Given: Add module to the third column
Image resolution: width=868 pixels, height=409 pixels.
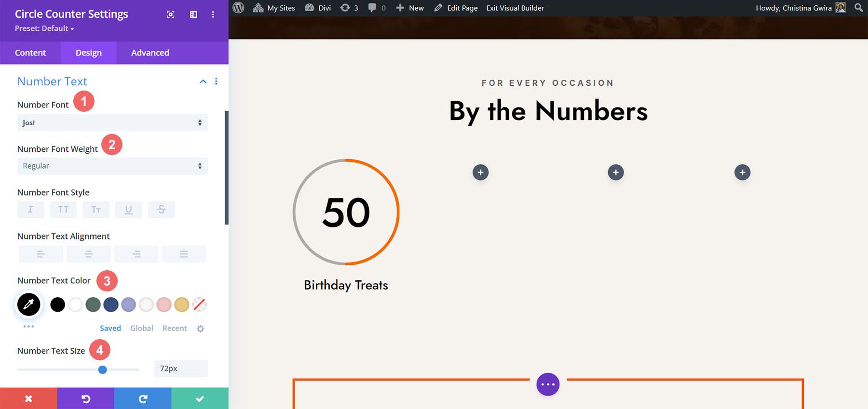Looking at the screenshot, I should coord(616,172).
